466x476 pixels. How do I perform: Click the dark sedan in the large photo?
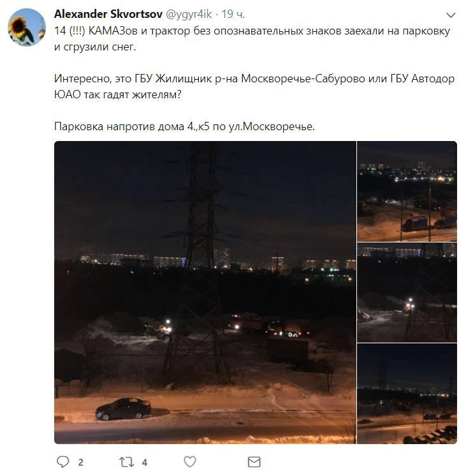pyautogui.click(x=123, y=408)
